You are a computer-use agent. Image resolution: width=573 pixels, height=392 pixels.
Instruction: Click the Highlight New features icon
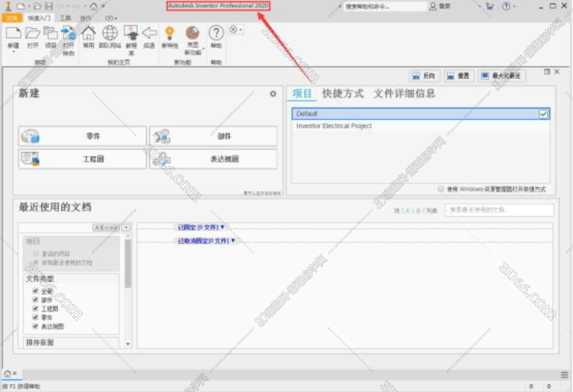pyautogui.click(x=192, y=33)
